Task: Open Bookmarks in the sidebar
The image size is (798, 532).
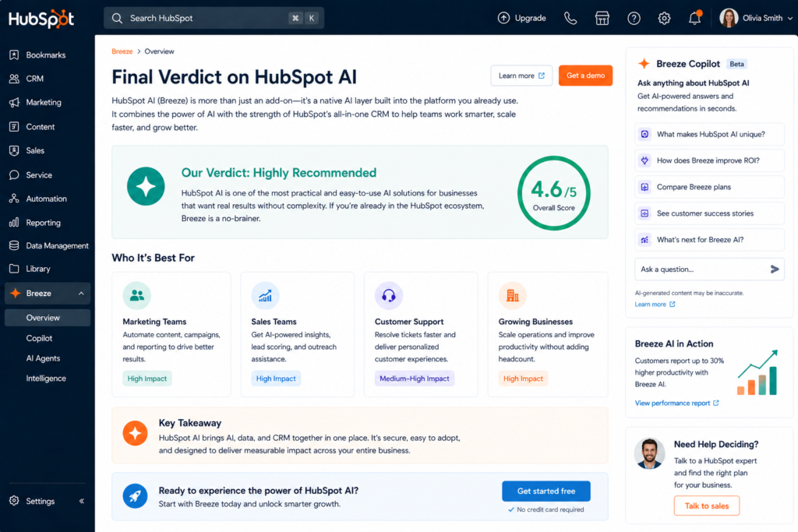Action: click(46, 55)
